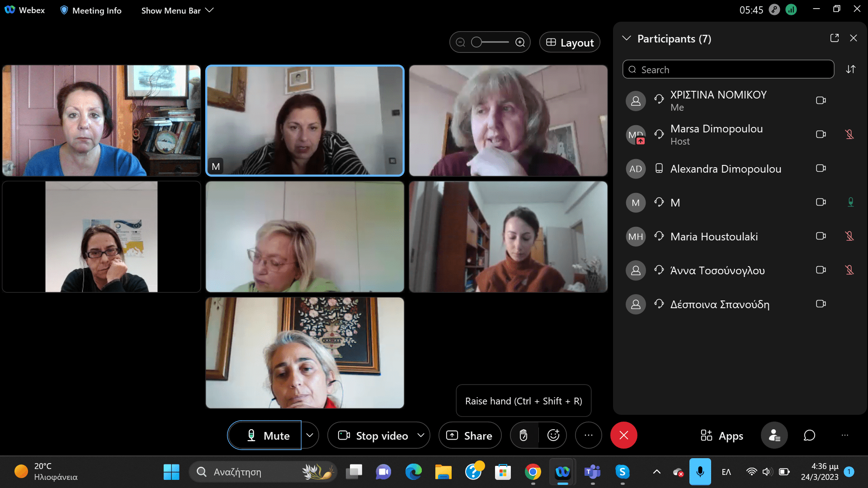The width and height of the screenshot is (868, 488).
Task: Click the participant Search field
Action: [728, 70]
